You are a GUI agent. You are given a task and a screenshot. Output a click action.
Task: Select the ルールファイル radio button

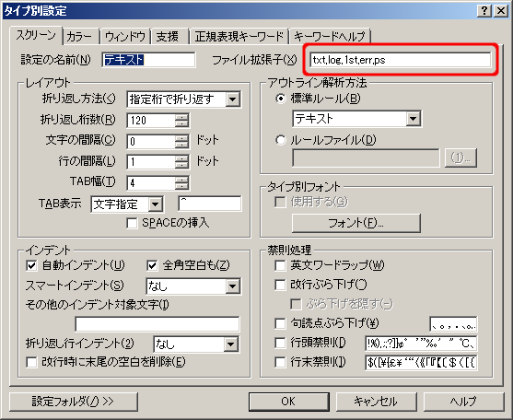281,140
